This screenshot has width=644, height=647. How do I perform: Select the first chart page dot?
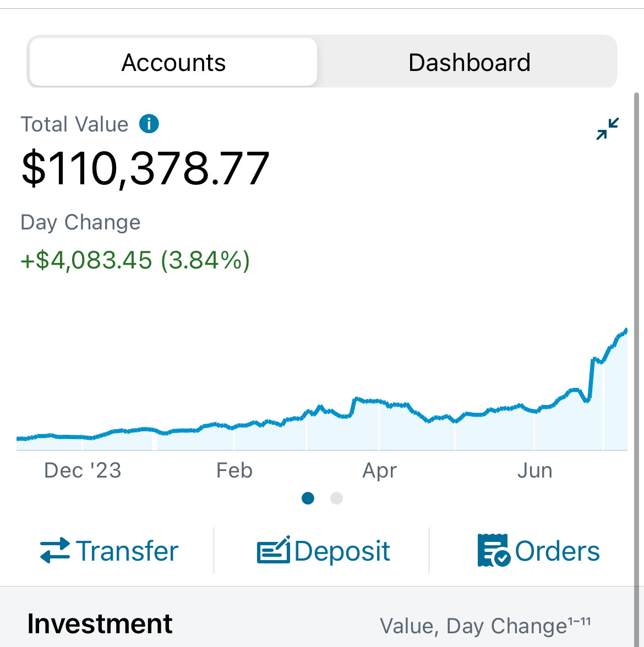[x=308, y=498]
